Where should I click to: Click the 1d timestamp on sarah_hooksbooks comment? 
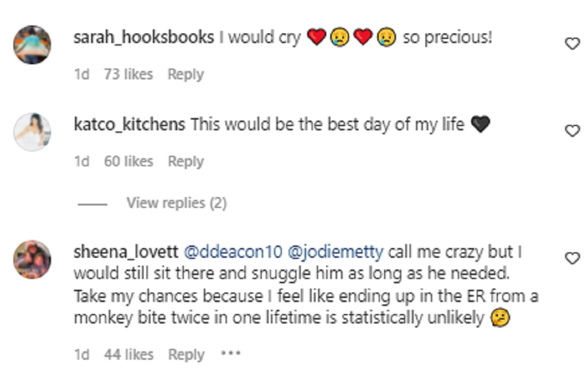[x=81, y=75]
